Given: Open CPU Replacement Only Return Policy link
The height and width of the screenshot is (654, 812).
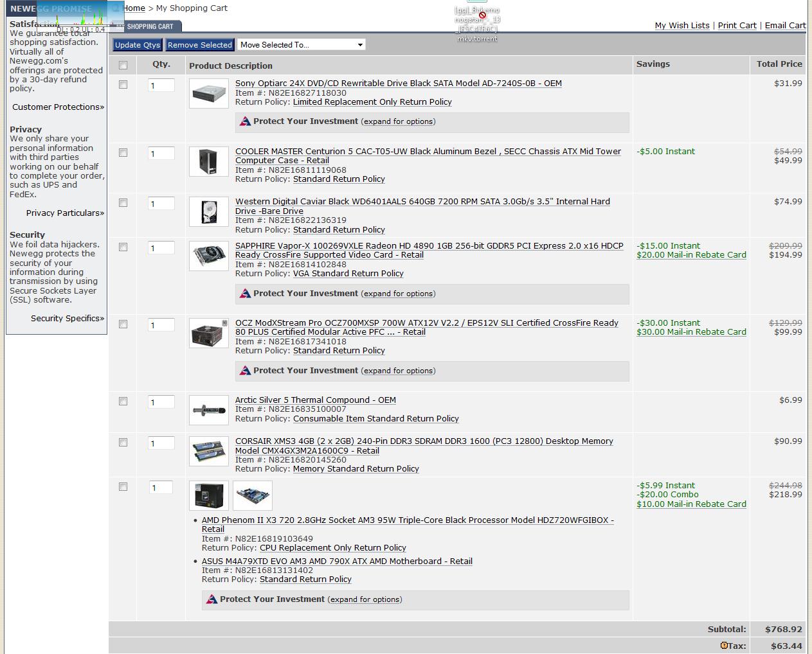Looking at the screenshot, I should click(x=333, y=548).
